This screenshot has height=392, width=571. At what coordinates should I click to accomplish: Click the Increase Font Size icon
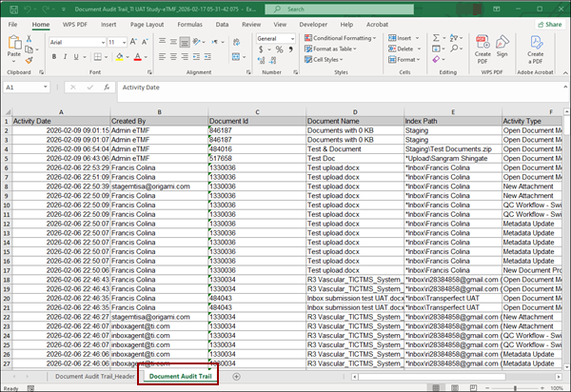tap(132, 42)
